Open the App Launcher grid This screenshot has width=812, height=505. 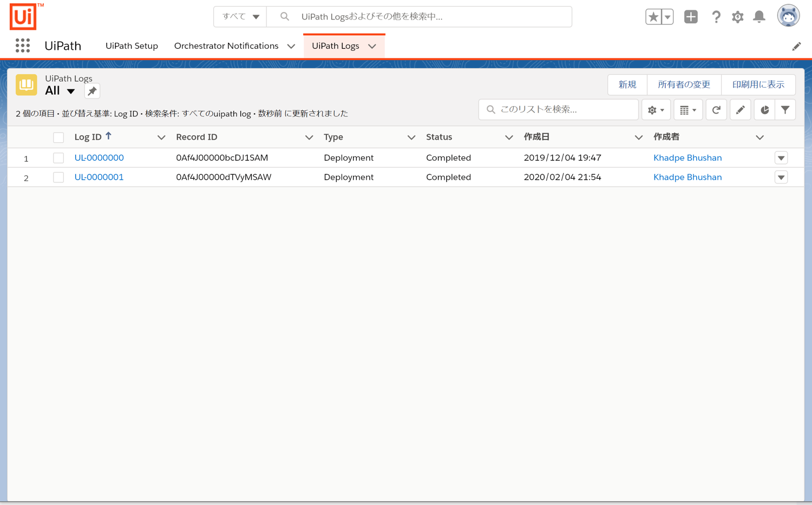tap(23, 45)
